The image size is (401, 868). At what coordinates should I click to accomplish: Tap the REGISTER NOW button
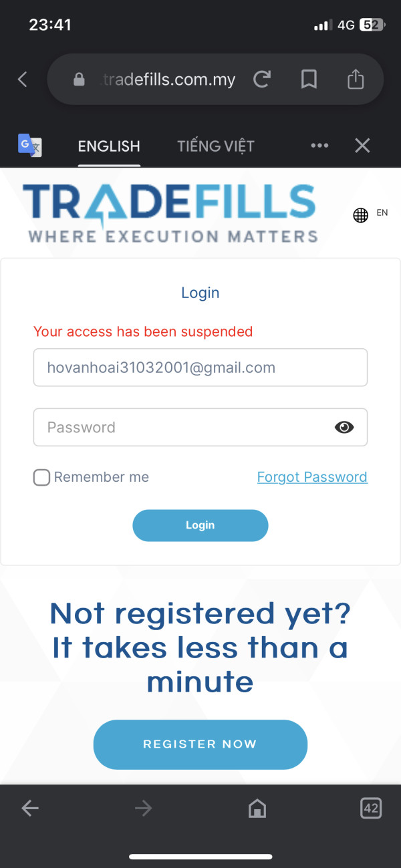pyautogui.click(x=200, y=744)
